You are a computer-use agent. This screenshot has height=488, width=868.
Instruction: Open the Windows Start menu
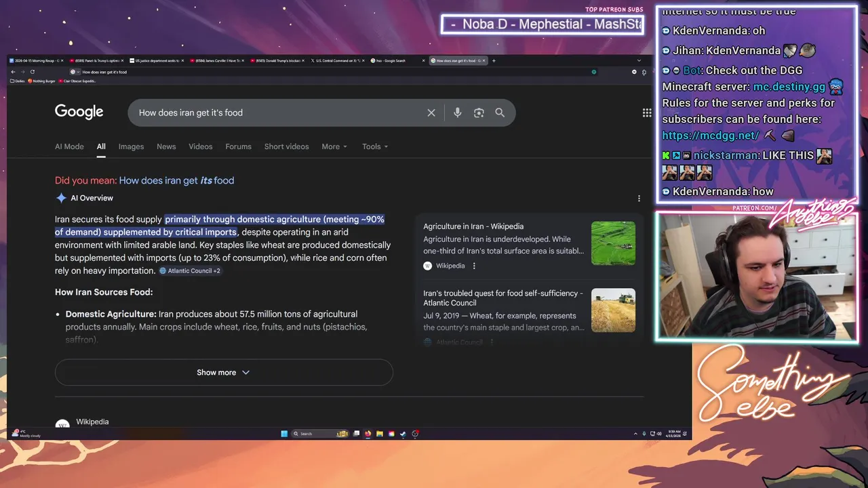click(x=284, y=434)
